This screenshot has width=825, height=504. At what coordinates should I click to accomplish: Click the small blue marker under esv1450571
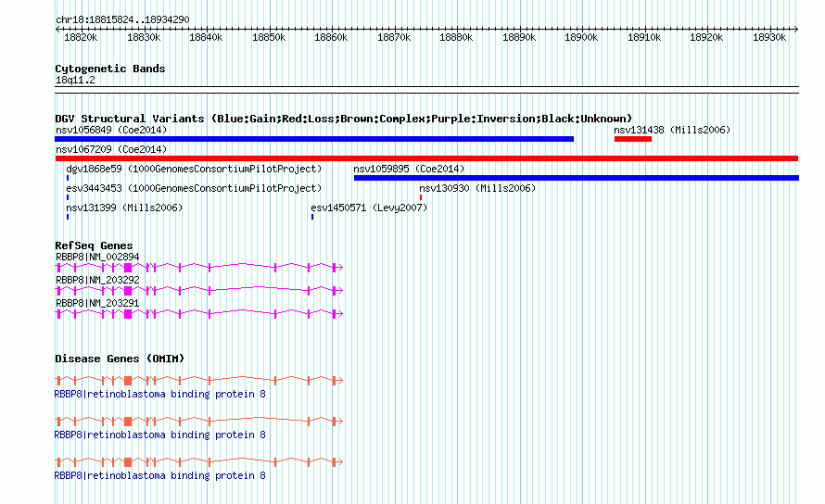[312, 217]
